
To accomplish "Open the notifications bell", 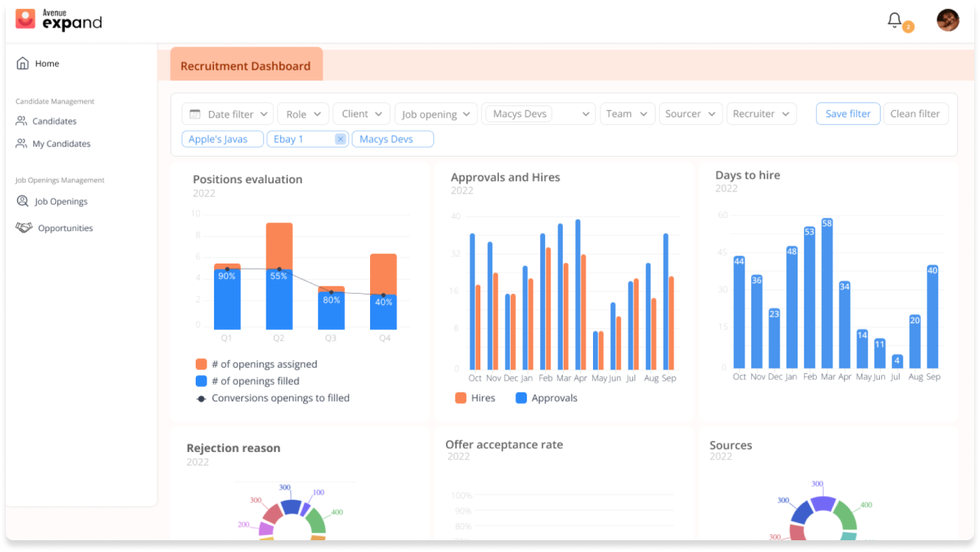I will tap(895, 21).
